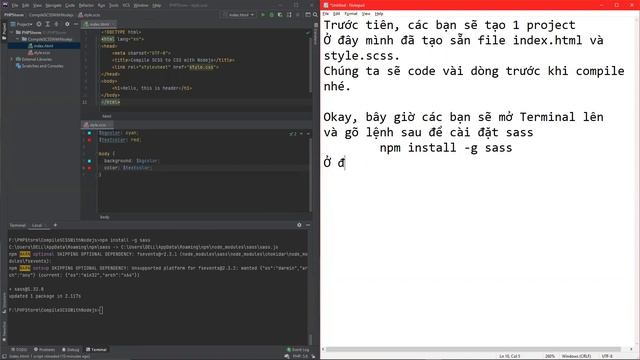Open the Format menu in Notepad
This screenshot has width=640, height=360.
pos(351,14)
